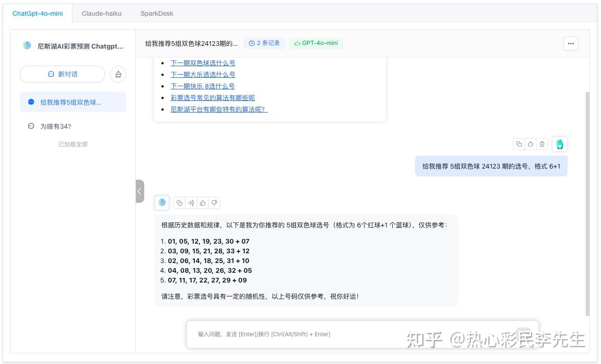Click the 尼斯湖AI彩票预测 app logo
This screenshot has width=601, height=364.
[x=27, y=46]
